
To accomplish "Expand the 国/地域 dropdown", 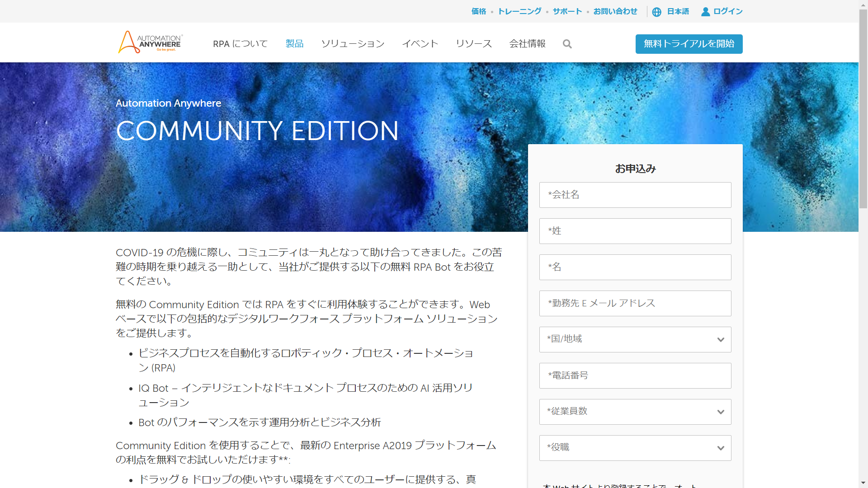I will (x=635, y=339).
